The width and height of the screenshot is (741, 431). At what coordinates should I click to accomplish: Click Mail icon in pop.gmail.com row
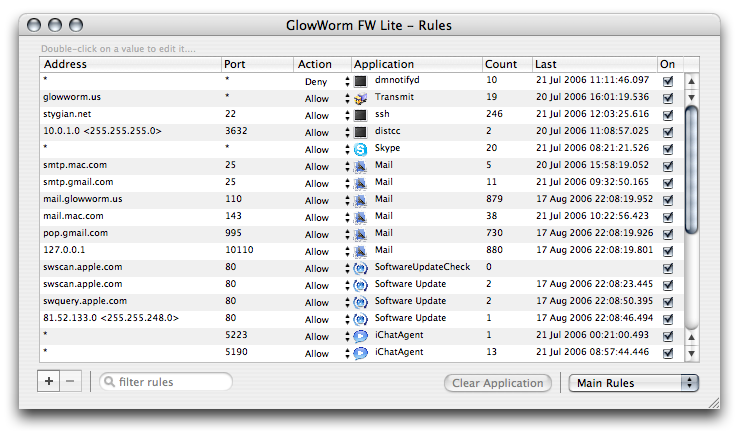(361, 234)
